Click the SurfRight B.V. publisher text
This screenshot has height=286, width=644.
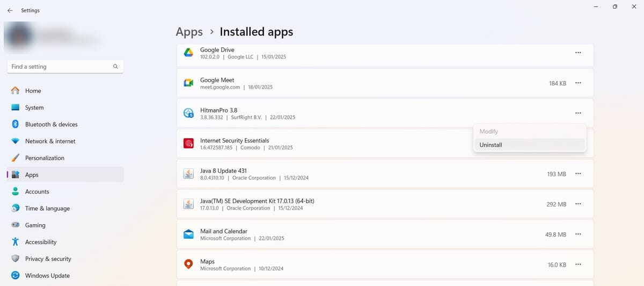tap(246, 117)
